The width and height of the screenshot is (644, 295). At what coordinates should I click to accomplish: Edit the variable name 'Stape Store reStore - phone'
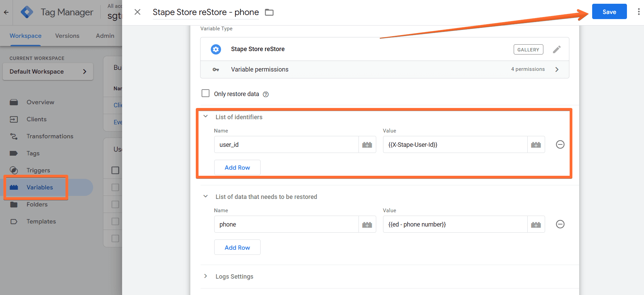[206, 12]
